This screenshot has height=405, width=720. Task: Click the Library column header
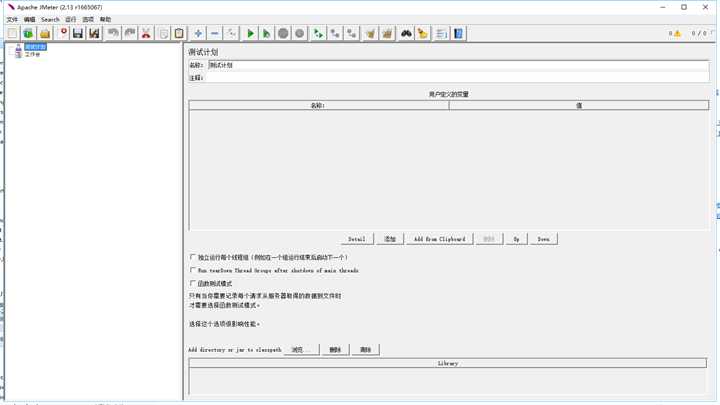pyautogui.click(x=448, y=363)
